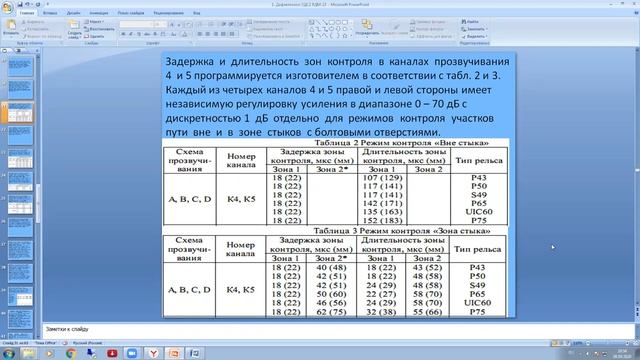
Task: Save presentation from Quick Access toolbar
Action: 20,4
